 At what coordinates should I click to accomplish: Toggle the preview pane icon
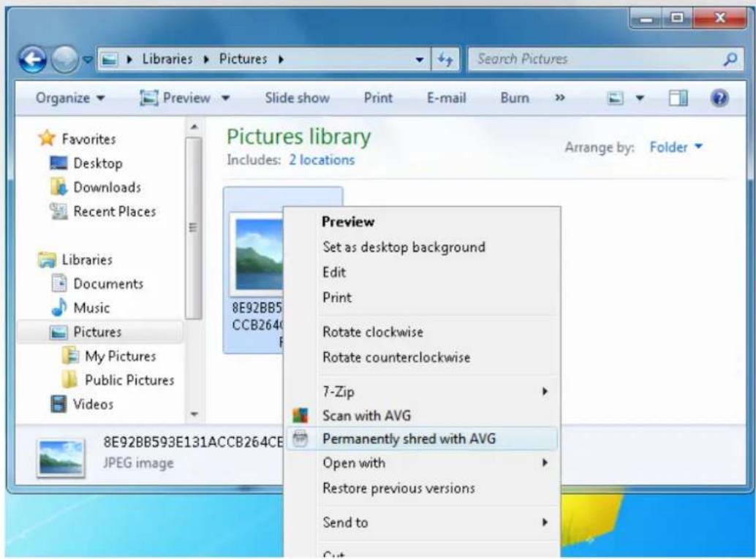click(678, 99)
